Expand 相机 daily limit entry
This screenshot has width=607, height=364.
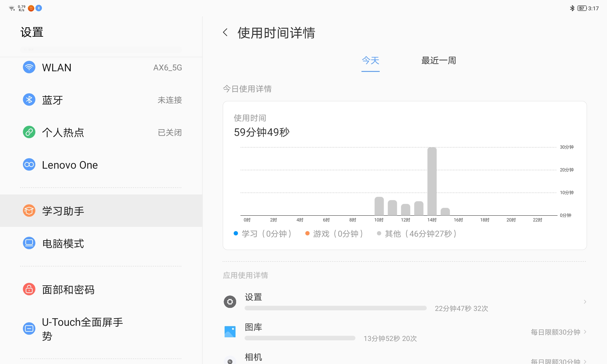pyautogui.click(x=585, y=362)
